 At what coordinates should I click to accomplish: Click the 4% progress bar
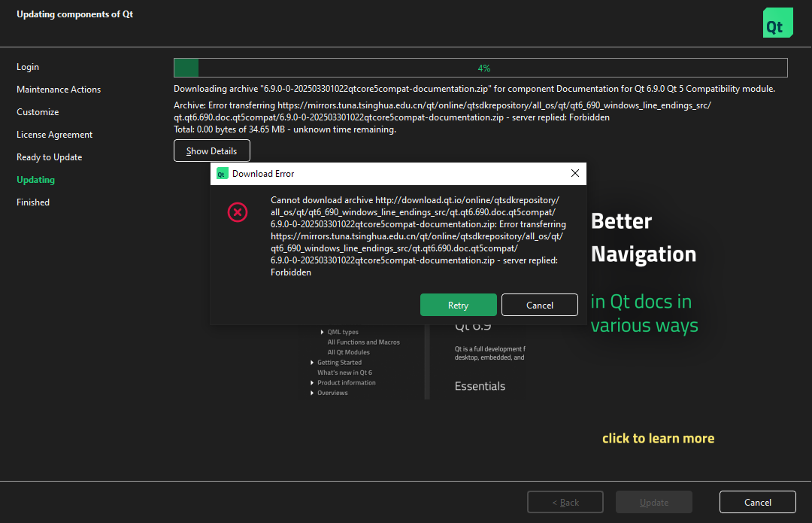point(480,68)
